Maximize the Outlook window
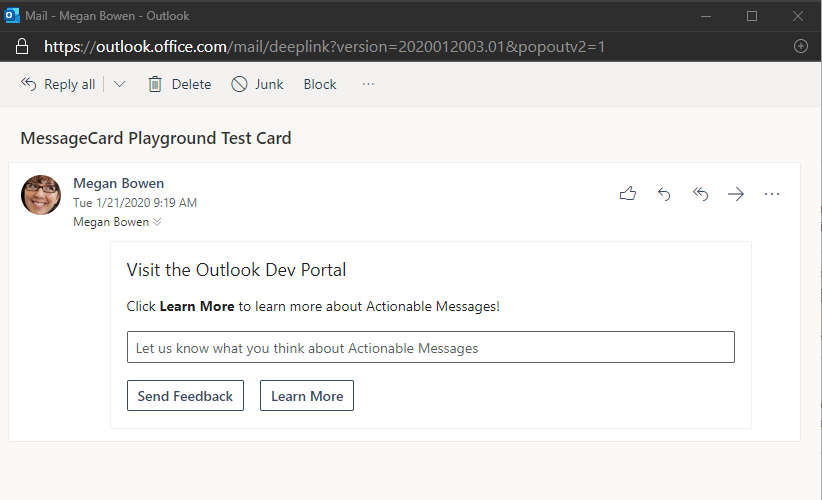Screen dimensions: 822x500 752,16
